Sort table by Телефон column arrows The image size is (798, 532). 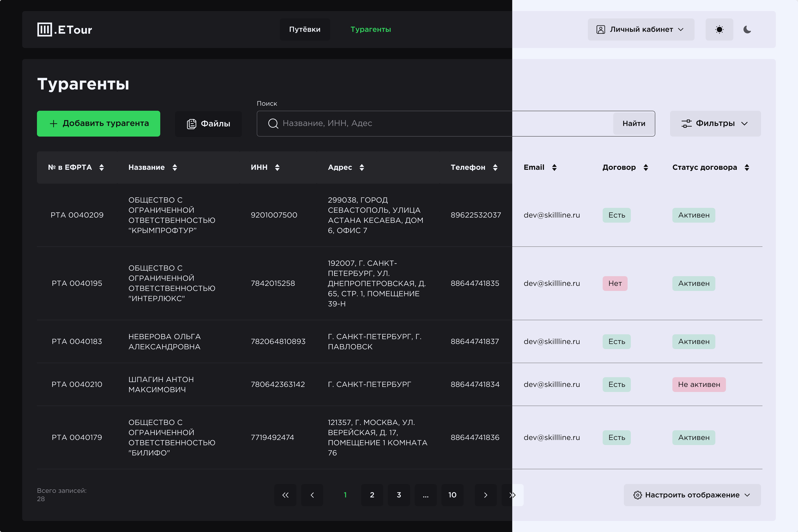tap(495, 167)
